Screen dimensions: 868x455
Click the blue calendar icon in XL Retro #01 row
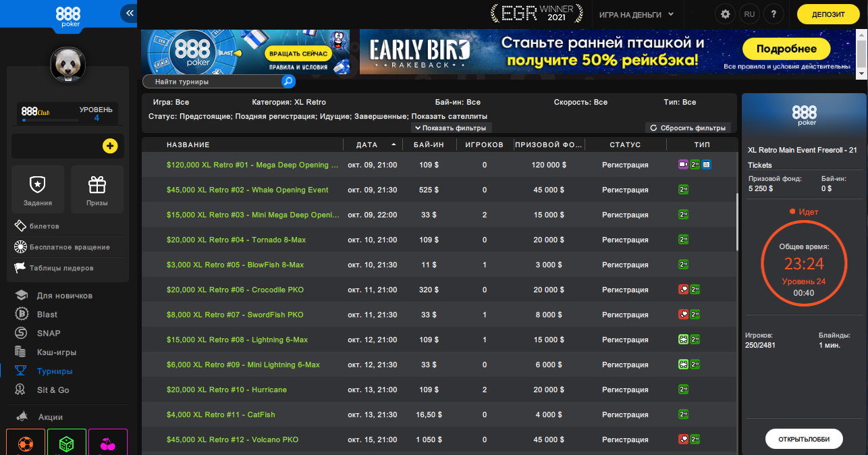coord(705,165)
